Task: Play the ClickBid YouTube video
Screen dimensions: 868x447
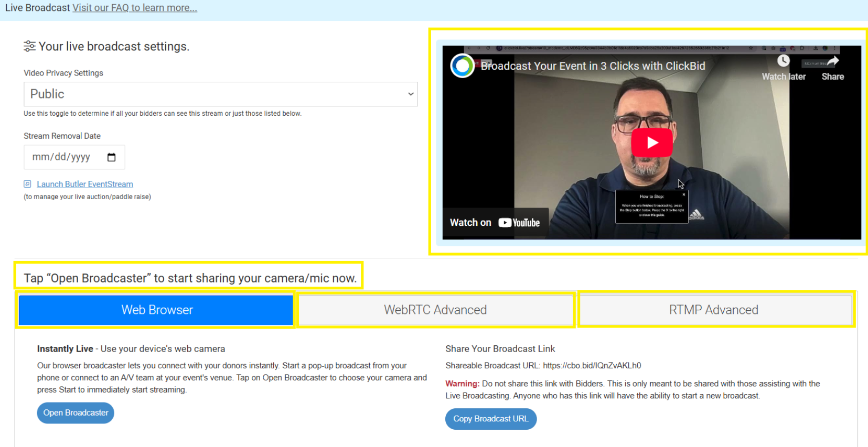Action: (x=651, y=143)
